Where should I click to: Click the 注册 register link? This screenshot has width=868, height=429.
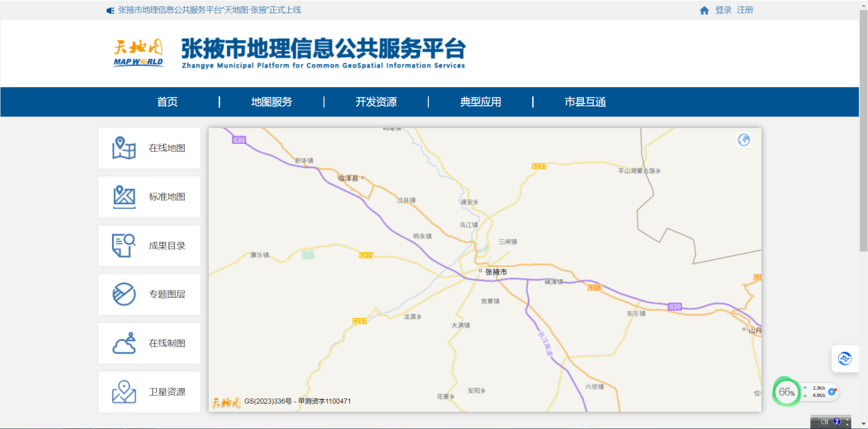(x=745, y=10)
